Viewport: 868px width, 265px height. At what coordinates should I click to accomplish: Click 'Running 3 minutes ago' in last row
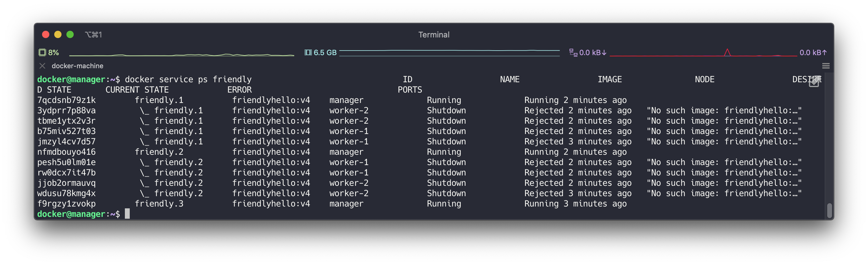pos(575,204)
